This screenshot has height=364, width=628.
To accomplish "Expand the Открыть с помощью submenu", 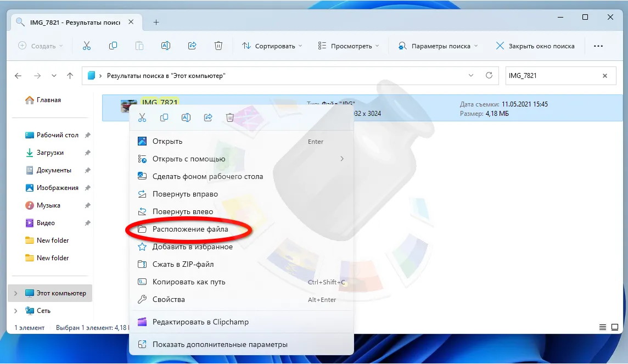I will (x=342, y=159).
